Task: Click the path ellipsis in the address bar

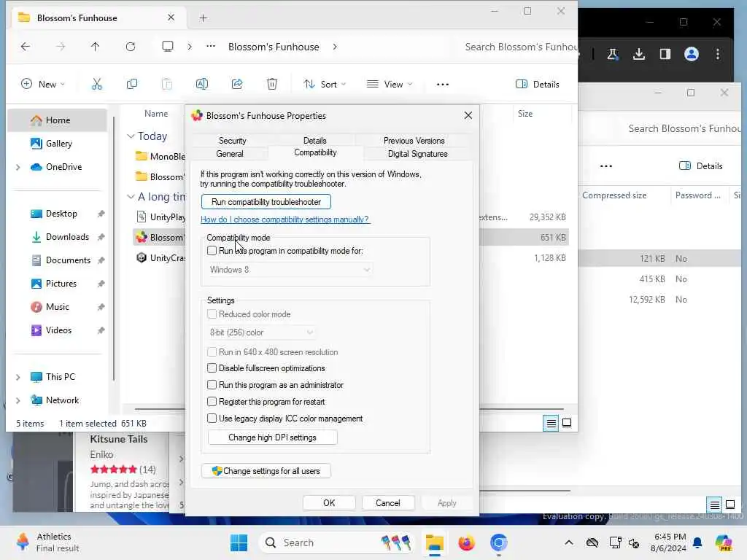Action: pos(211,46)
